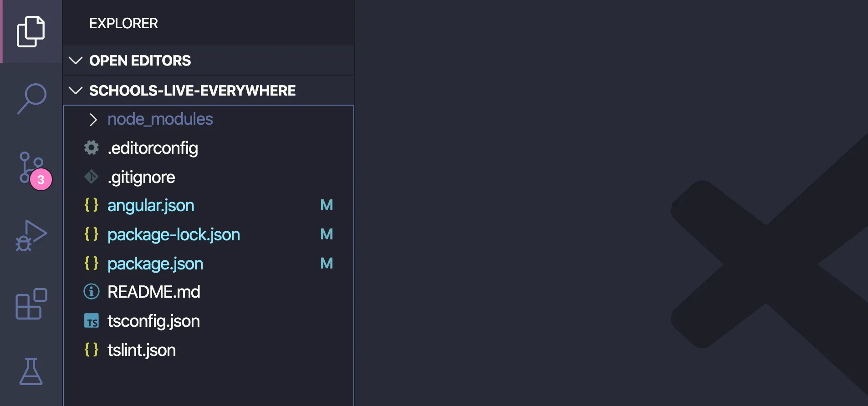This screenshot has height=406, width=868.
Task: Open tsconfig.json file
Action: [209, 321]
